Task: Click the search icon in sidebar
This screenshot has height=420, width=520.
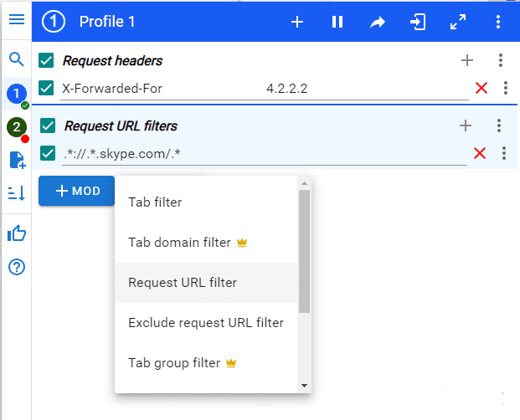Action: [16, 59]
